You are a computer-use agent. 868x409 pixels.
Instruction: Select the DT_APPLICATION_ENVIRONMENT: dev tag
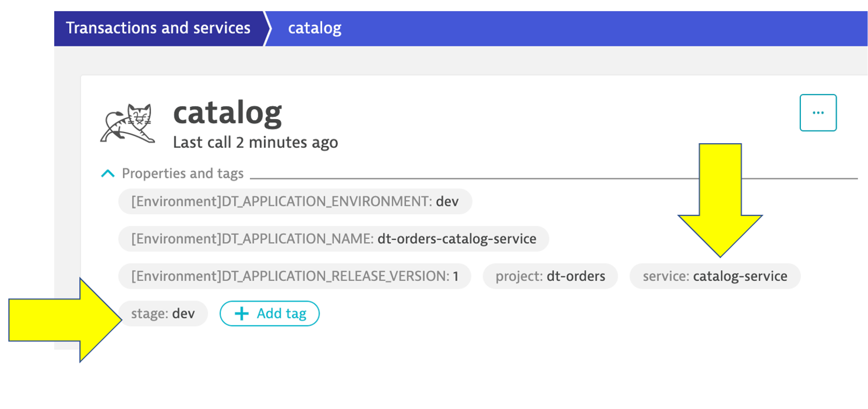tap(295, 201)
